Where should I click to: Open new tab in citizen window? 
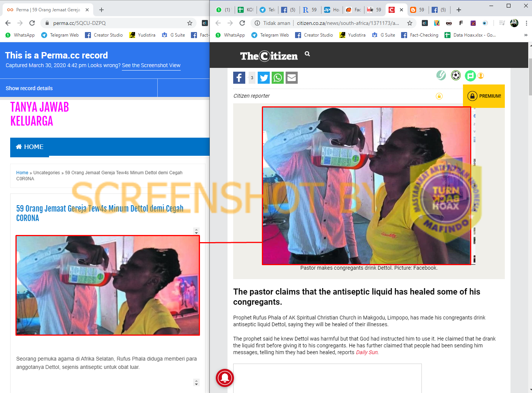click(x=458, y=10)
